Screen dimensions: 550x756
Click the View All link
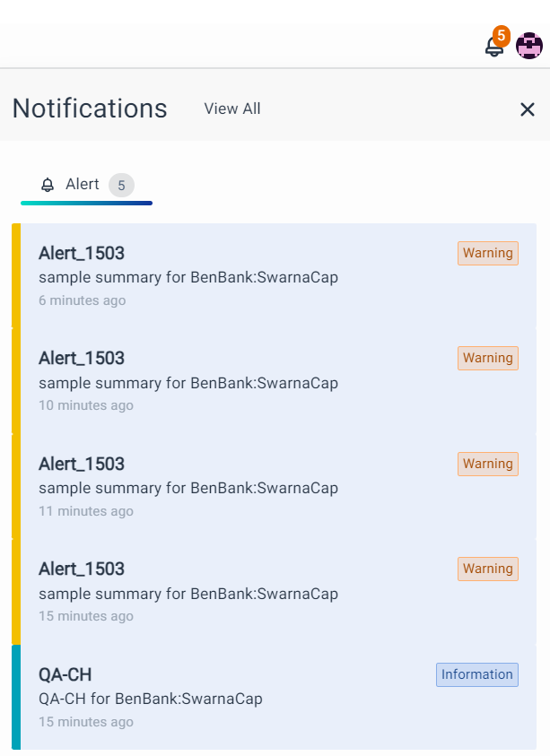point(232,109)
